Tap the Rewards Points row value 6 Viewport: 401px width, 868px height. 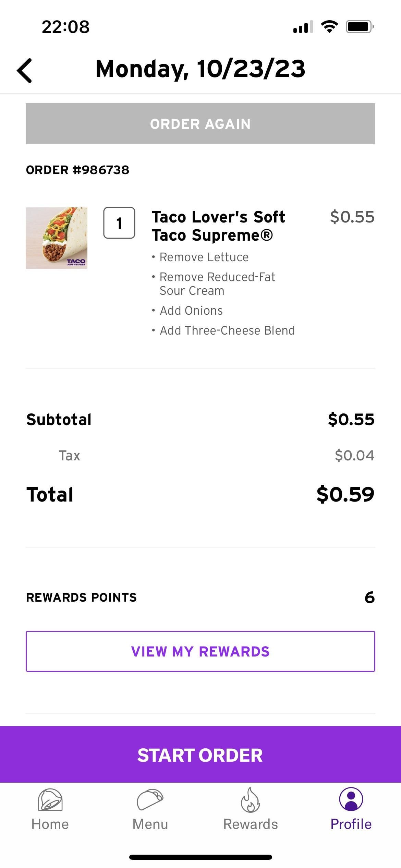click(x=370, y=598)
